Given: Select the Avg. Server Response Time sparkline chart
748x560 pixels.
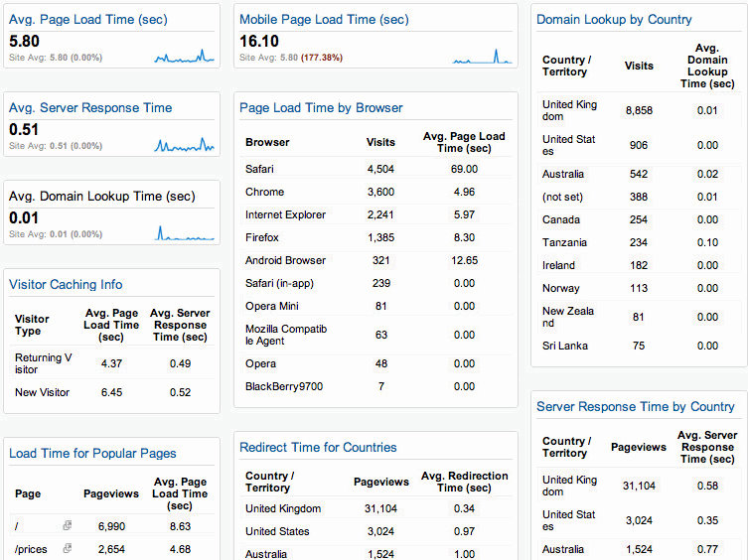Looking at the screenshot, I should coord(185,145).
